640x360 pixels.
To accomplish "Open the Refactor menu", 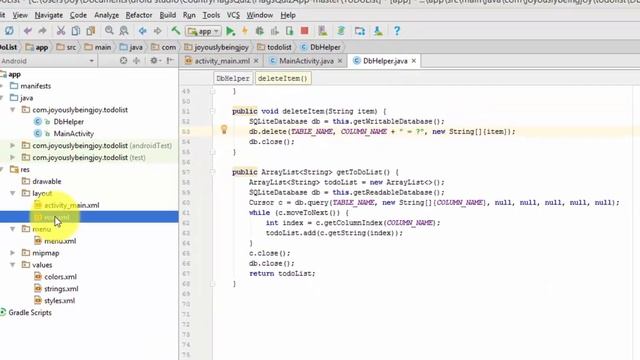I will (139, 15).
